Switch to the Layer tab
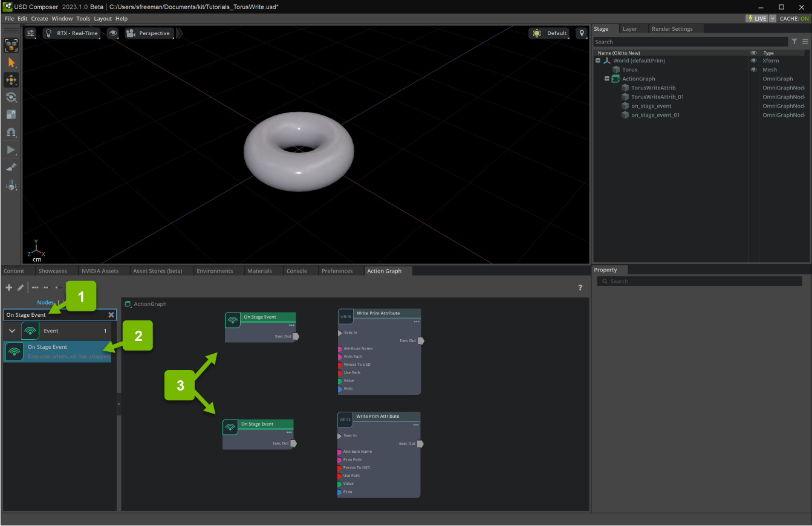The width and height of the screenshot is (812, 526). pos(630,29)
